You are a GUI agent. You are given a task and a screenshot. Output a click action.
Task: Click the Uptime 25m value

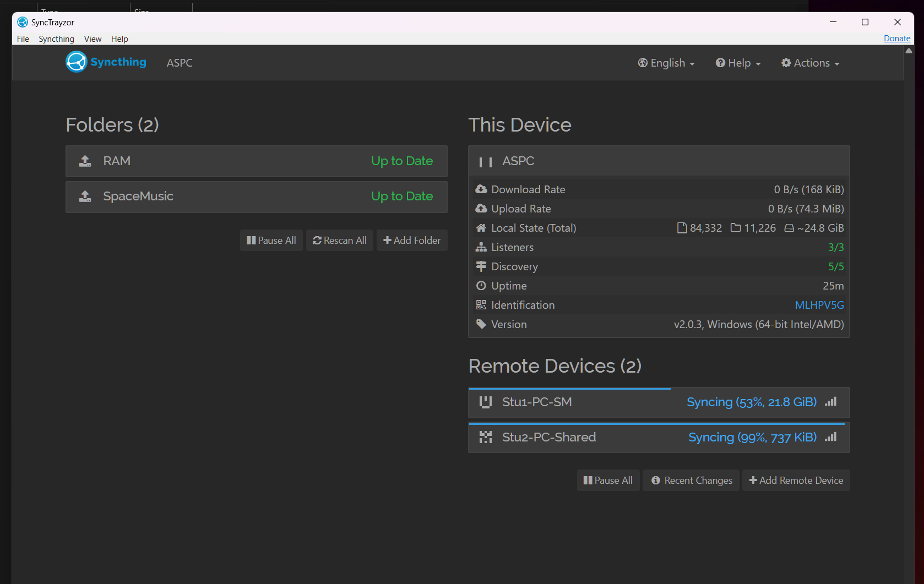tap(833, 286)
